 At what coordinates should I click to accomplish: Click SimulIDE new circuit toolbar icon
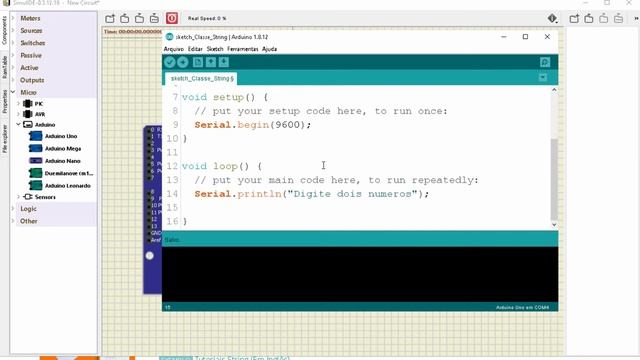[x=110, y=18]
